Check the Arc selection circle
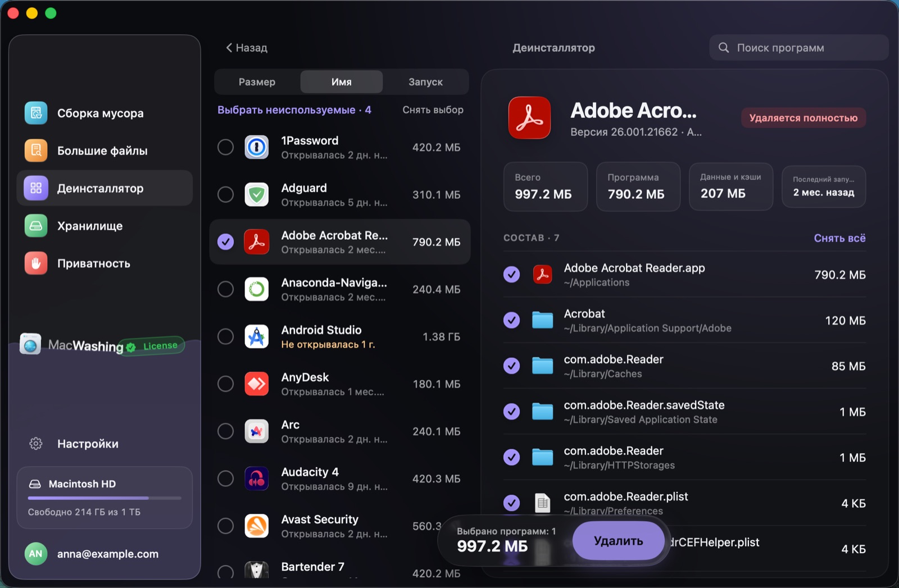 click(225, 431)
